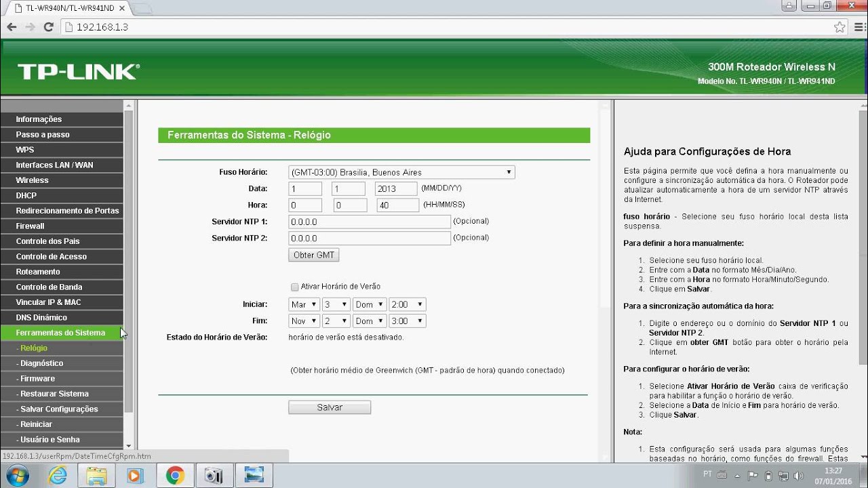Reload the page with refresh icon
Screen dimensions: 868x488
coord(48,27)
